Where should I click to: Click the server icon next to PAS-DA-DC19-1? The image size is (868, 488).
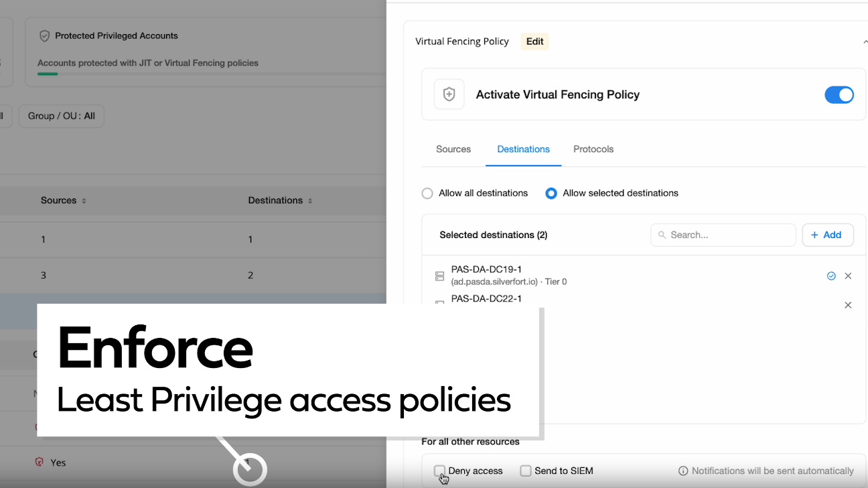(x=439, y=276)
